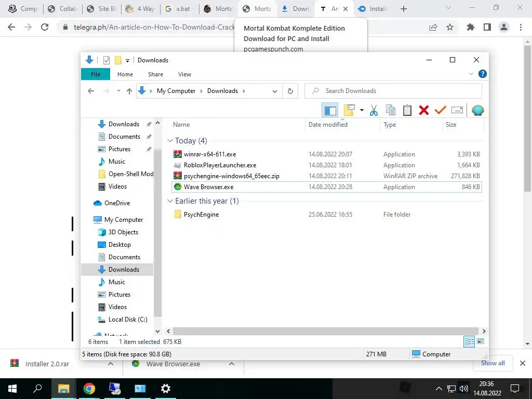Open recent locations dropdown chevron

pos(118,91)
